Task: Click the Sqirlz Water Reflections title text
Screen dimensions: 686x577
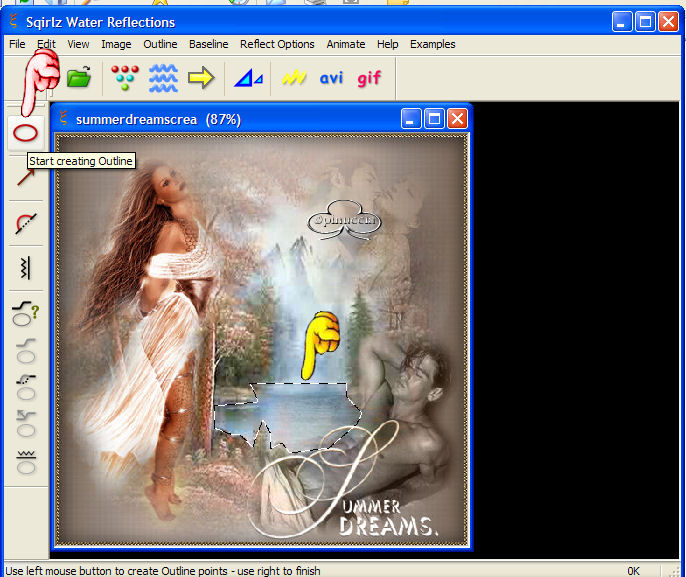Action: click(x=100, y=22)
